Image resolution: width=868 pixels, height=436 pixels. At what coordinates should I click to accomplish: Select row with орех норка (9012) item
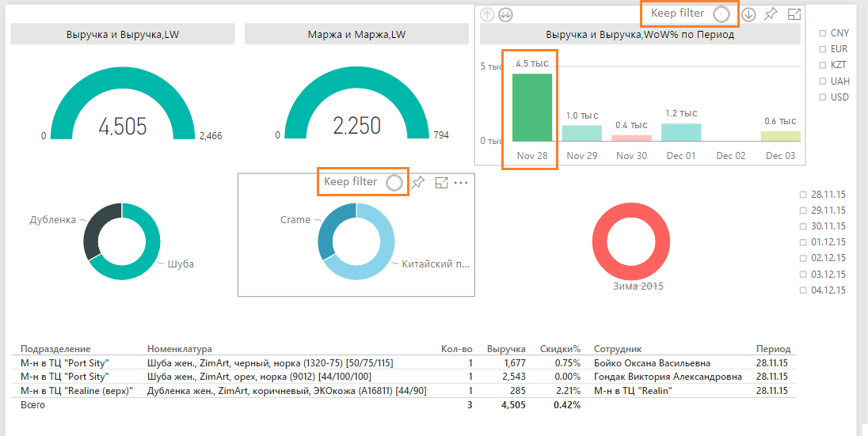(404, 377)
